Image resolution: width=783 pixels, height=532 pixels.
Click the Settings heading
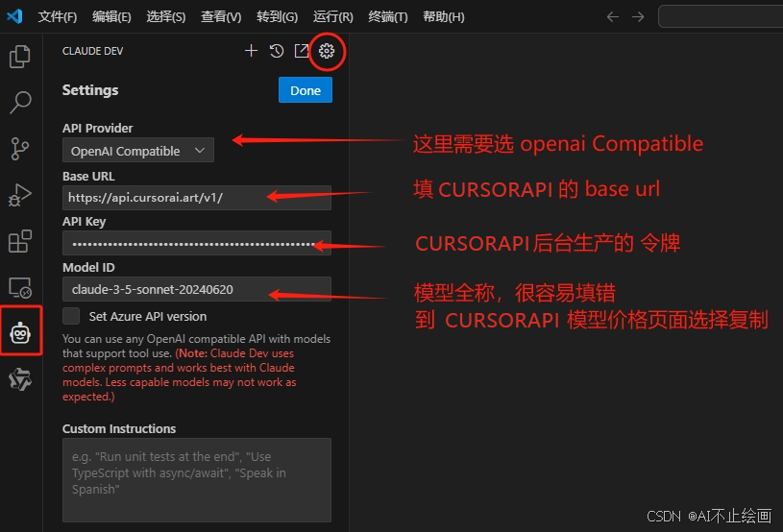coord(90,90)
